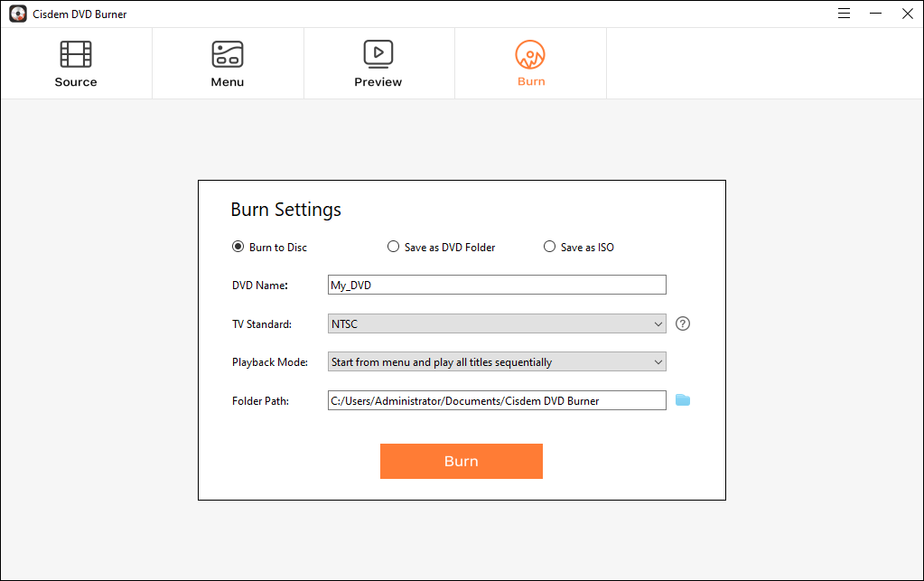The image size is (924, 581).
Task: Select the Burn to Disc radio button
Action: pyautogui.click(x=237, y=246)
